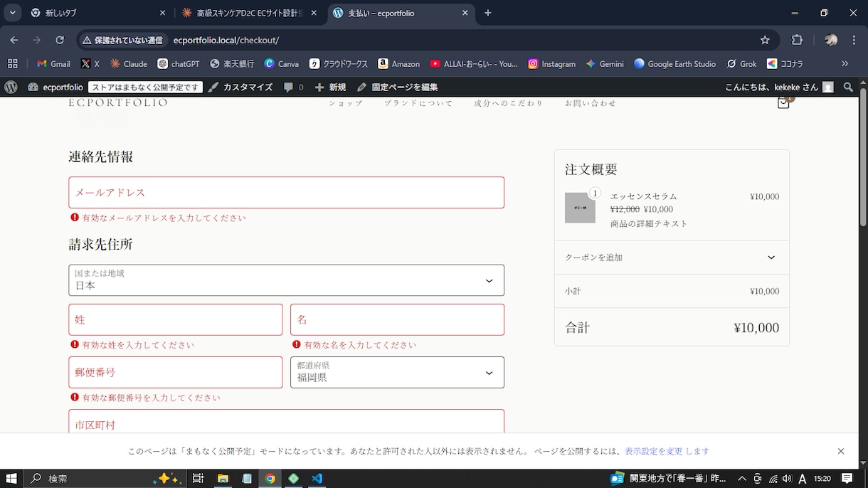This screenshot has width=868, height=488.
Task: Open admin bar search magnifier
Action: tap(848, 87)
